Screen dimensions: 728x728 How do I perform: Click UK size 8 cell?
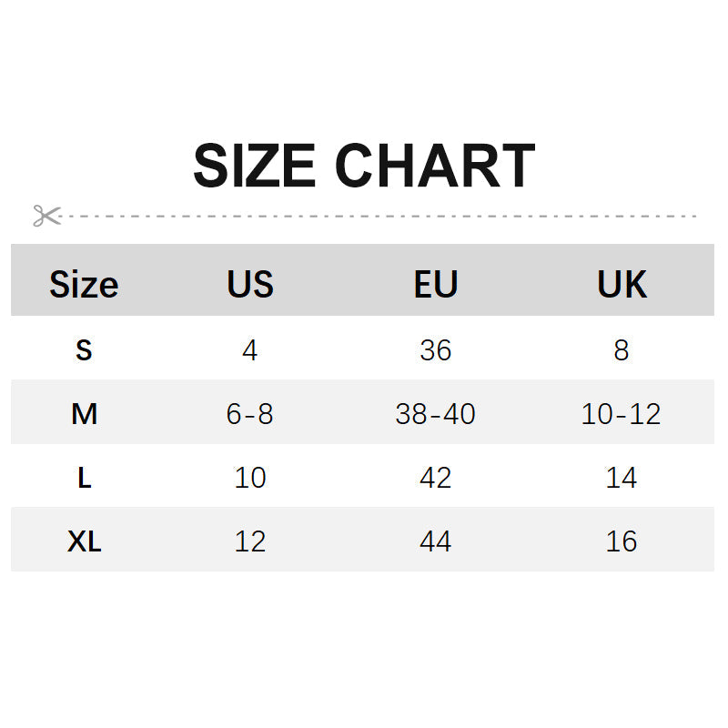click(622, 350)
